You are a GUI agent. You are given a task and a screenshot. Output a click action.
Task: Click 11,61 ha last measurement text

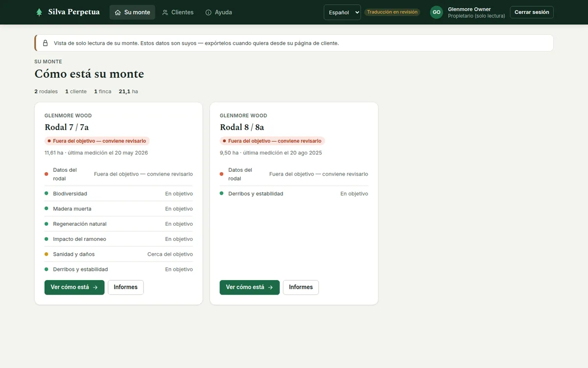pyautogui.click(x=96, y=153)
